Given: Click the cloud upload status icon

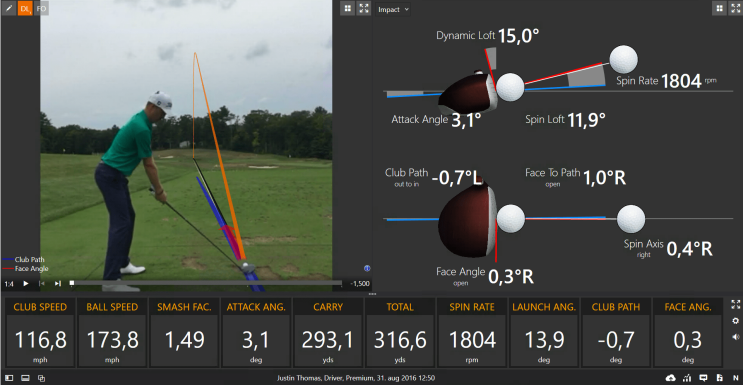Looking at the screenshot, I should click(671, 378).
